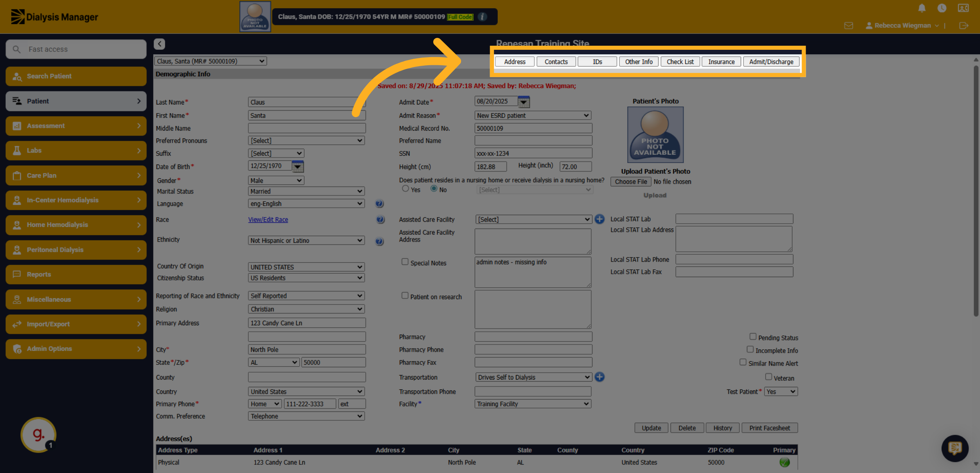Screen dimensions: 980x473
Task: Show patient info icon beside Full Code
Action: click(x=483, y=17)
